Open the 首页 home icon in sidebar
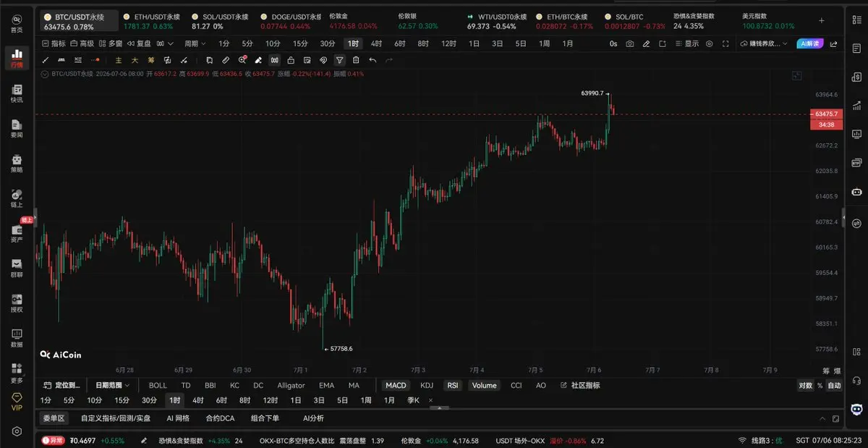Viewport: 868px width, 448px height. [17, 23]
